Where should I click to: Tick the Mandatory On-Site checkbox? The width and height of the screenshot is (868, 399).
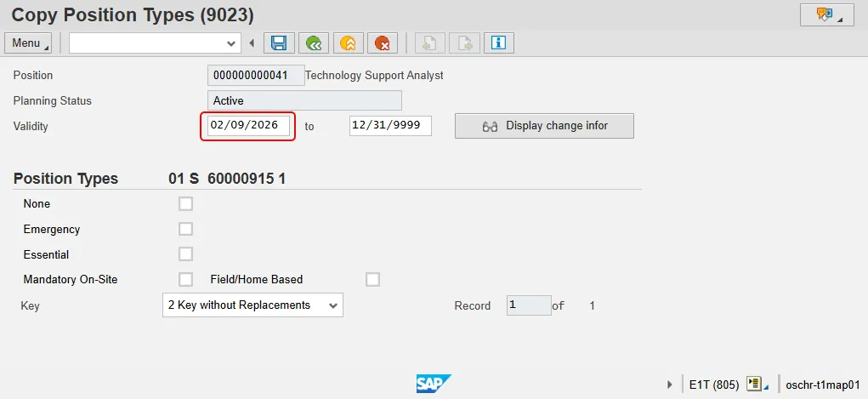pyautogui.click(x=185, y=279)
